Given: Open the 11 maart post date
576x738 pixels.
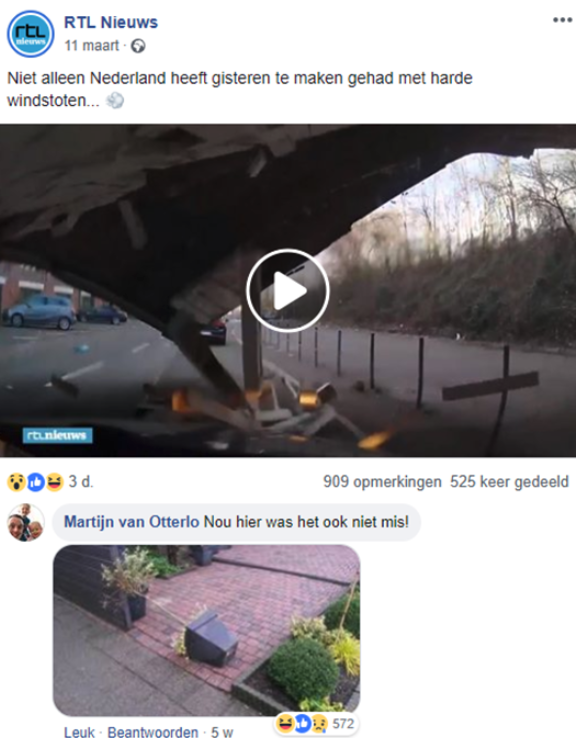Looking at the screenshot, I should coord(92,46).
